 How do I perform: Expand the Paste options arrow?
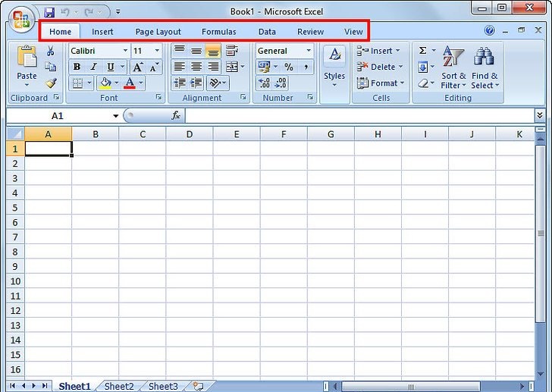(27, 85)
